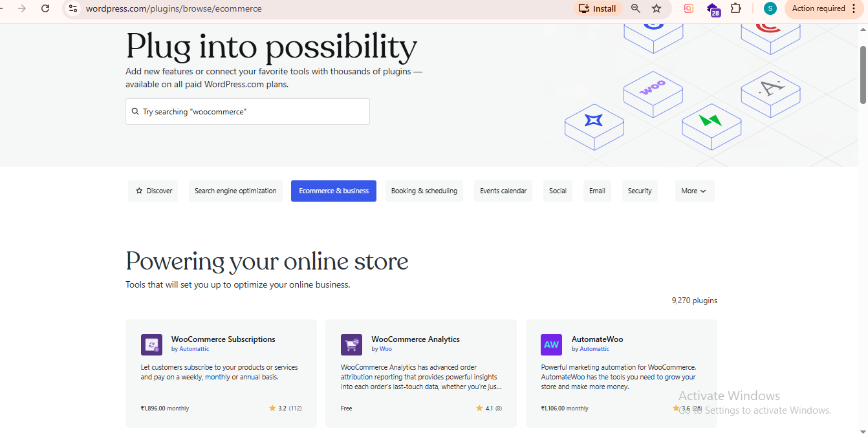
Task: Click the bookmark star in the address bar
Action: click(x=656, y=8)
